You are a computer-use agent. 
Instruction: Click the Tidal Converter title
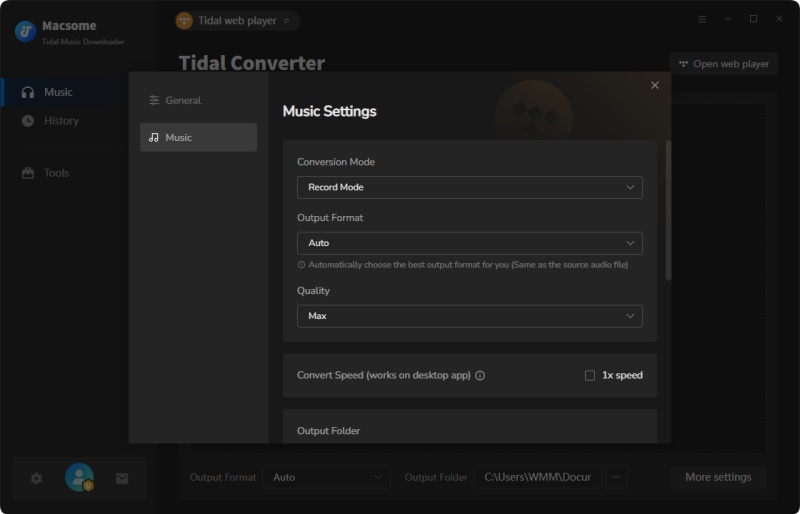[252, 63]
